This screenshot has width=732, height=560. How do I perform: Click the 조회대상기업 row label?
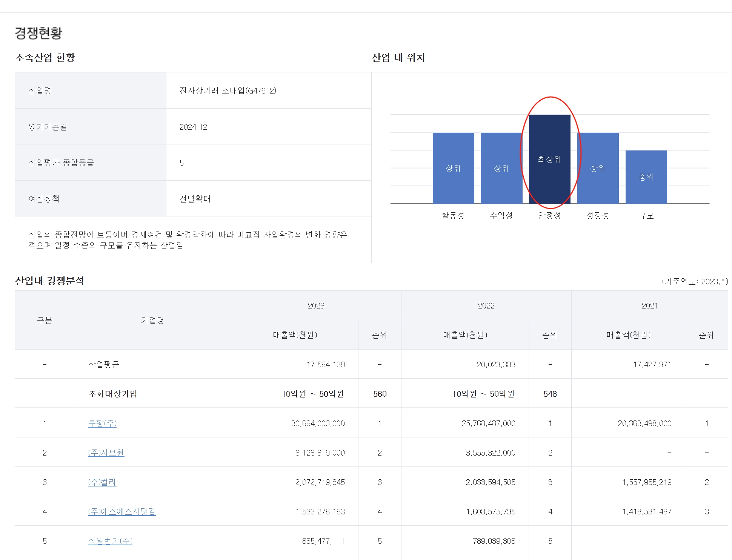click(x=112, y=394)
